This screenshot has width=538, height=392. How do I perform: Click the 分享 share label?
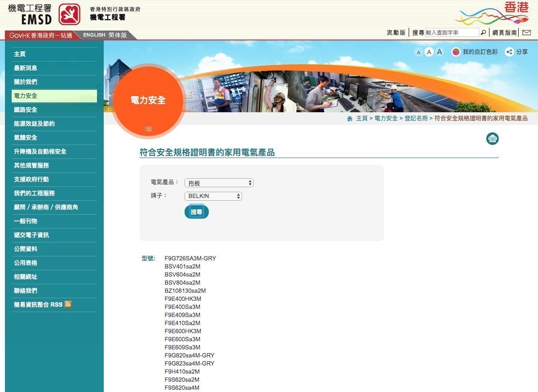pos(522,52)
